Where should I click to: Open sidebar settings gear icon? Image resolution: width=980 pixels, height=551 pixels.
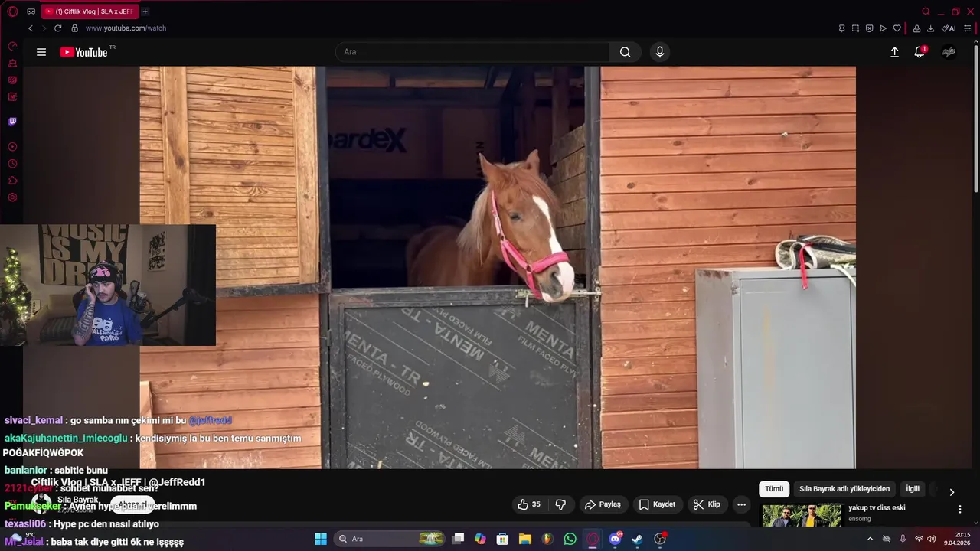[12, 197]
